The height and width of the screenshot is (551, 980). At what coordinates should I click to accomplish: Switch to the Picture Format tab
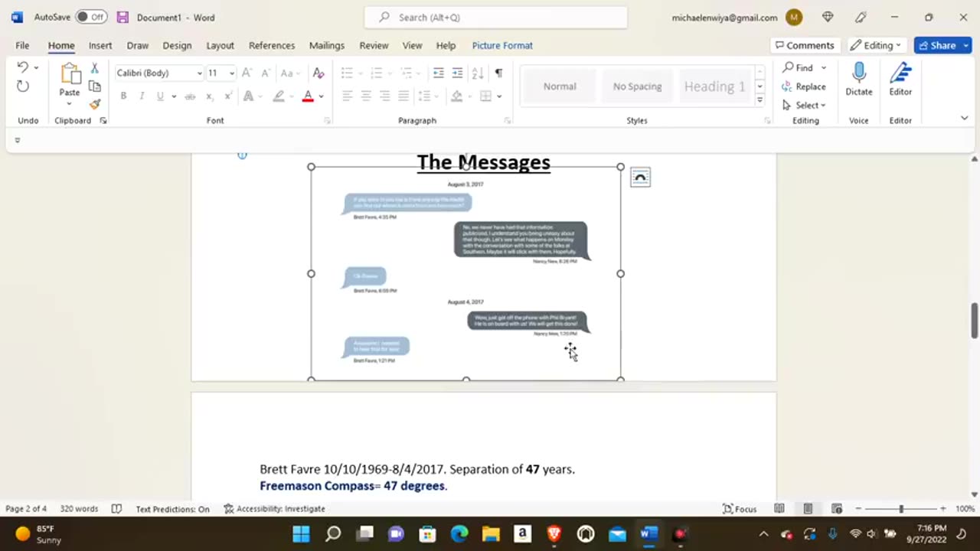(x=502, y=45)
